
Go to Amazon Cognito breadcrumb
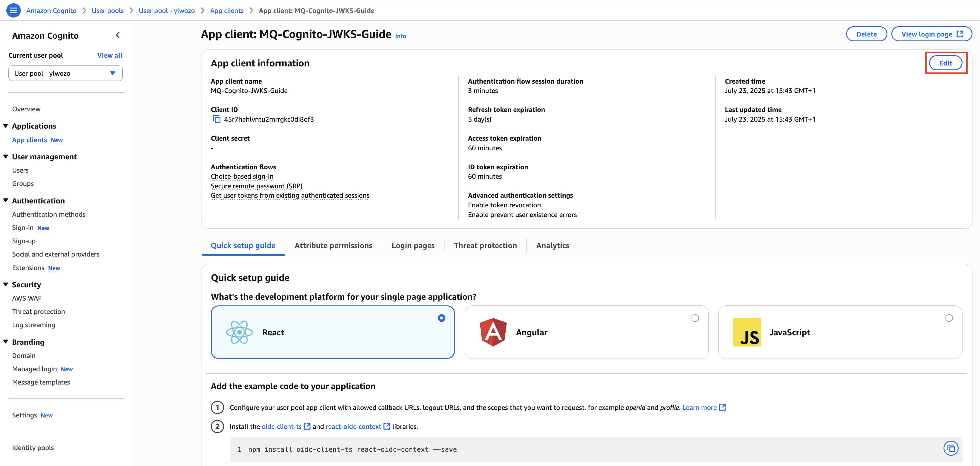coord(51,11)
